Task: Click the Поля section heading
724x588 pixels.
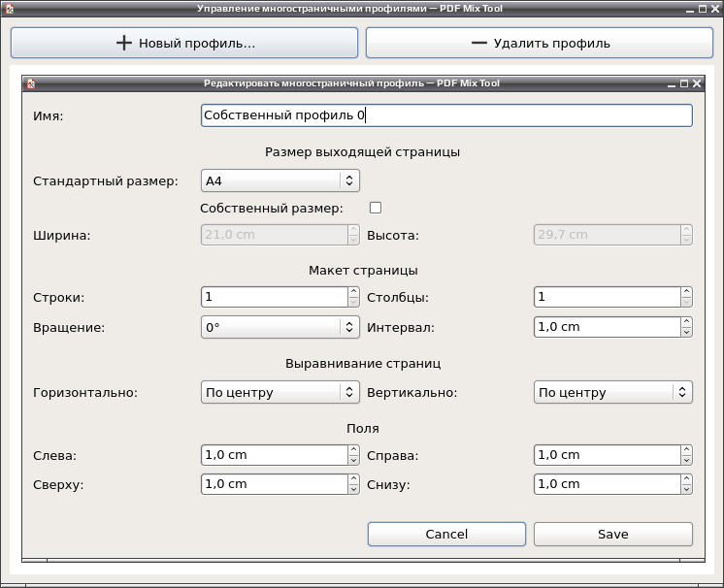Action: click(363, 428)
